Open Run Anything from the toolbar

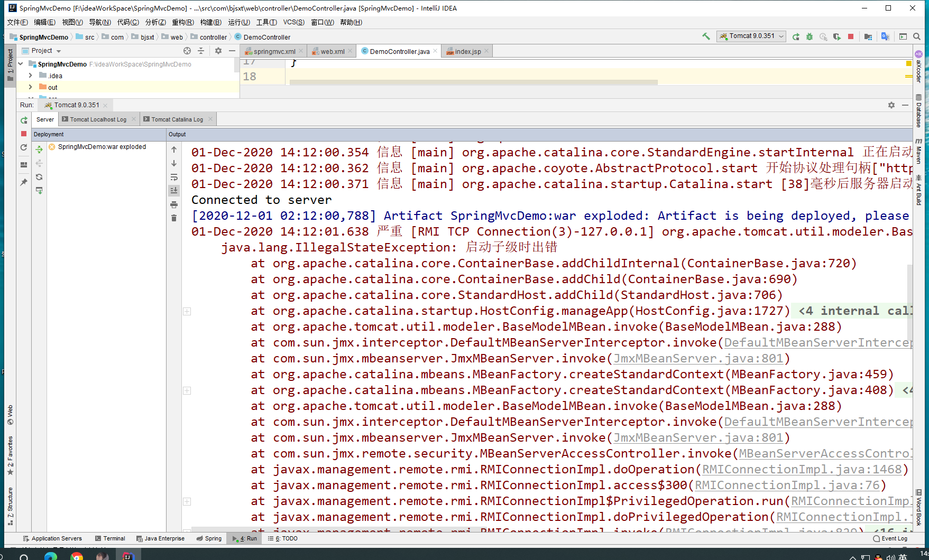903,36
